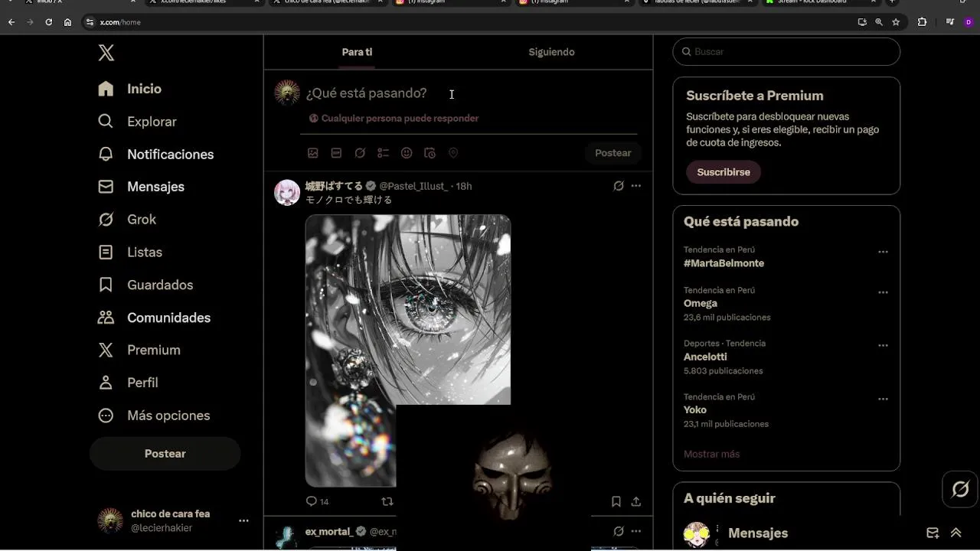Reload the page in browser toolbar
This screenshot has height=551, width=980.
coord(48,22)
